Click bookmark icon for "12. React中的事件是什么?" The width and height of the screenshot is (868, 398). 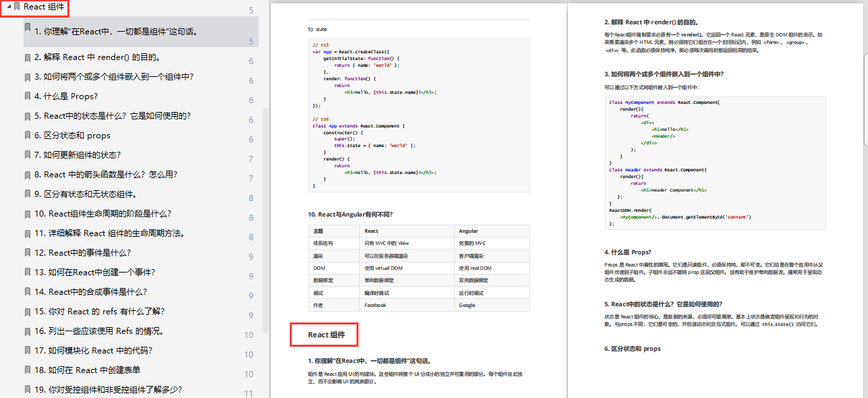[28, 253]
